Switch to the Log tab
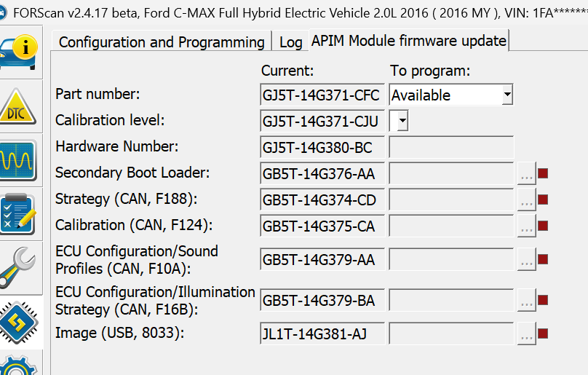The width and height of the screenshot is (588, 375). pos(290,42)
